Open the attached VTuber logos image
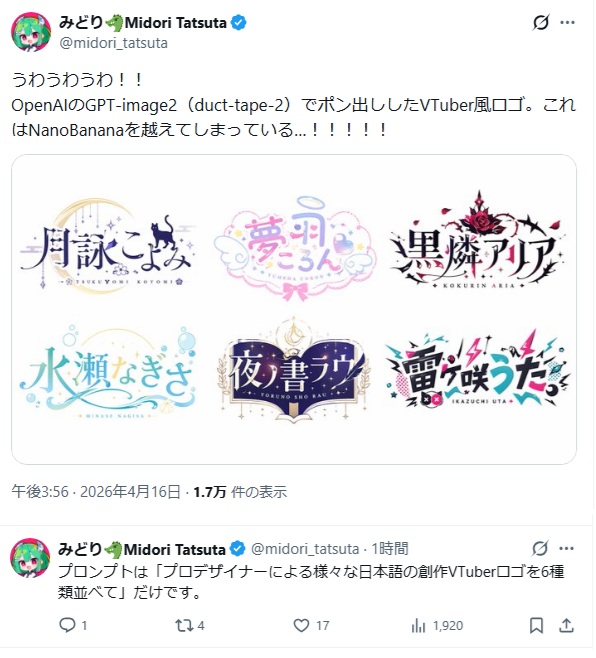 tap(294, 309)
